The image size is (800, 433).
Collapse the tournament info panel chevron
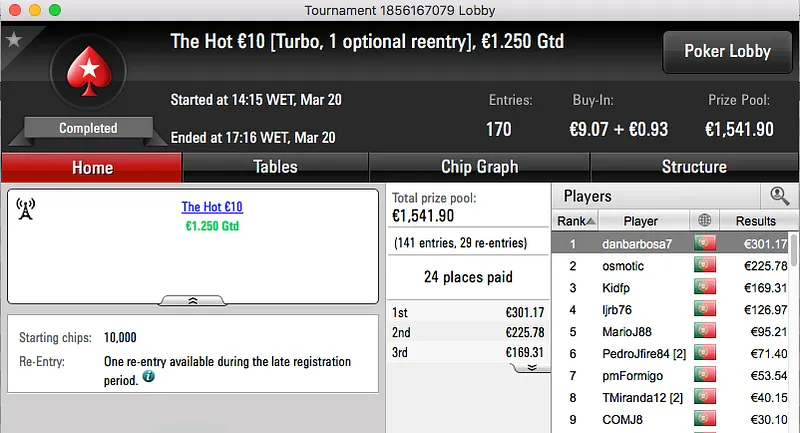tap(193, 299)
